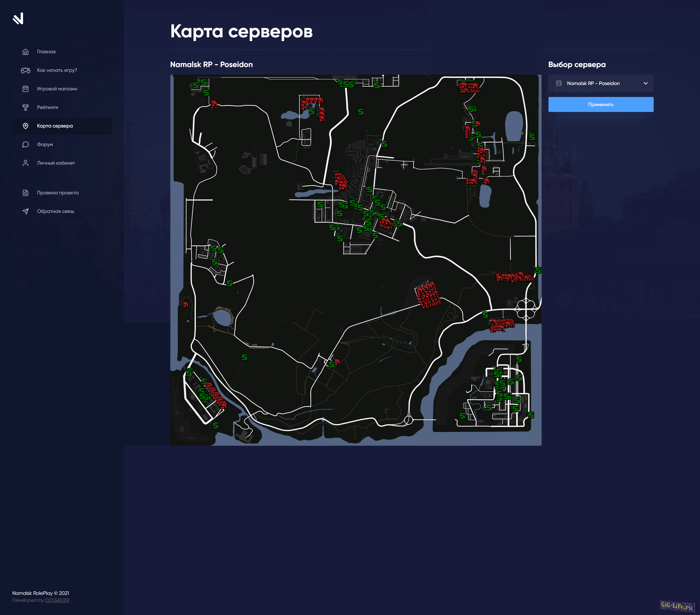Viewport: 700px width, 615px height.
Task: Click the large red house cluster on map
Action: pos(427,295)
